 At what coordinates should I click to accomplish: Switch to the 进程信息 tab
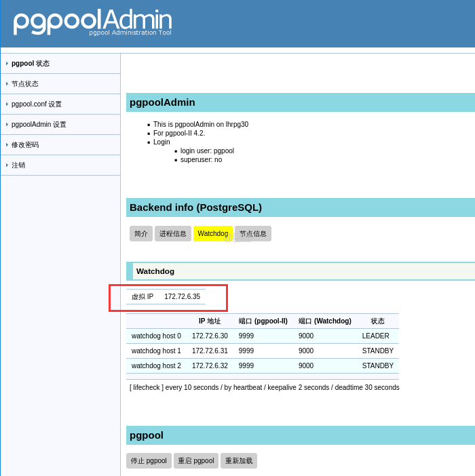[x=173, y=234]
